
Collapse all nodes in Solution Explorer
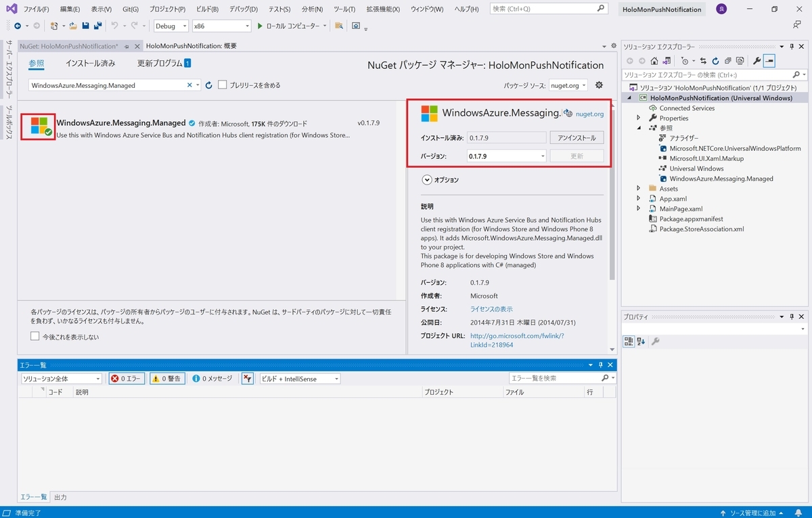(x=727, y=61)
